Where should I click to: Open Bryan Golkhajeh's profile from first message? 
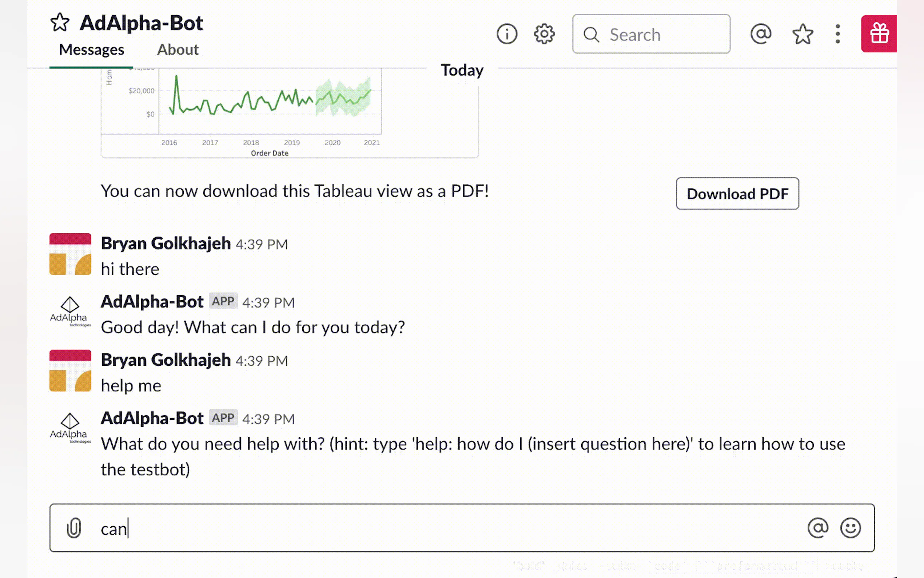click(x=166, y=244)
